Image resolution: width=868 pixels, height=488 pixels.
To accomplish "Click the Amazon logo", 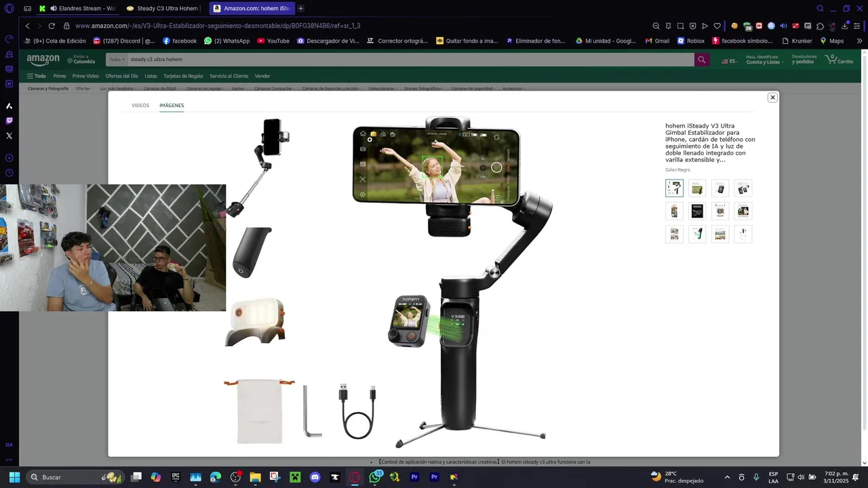I will 43,60.
